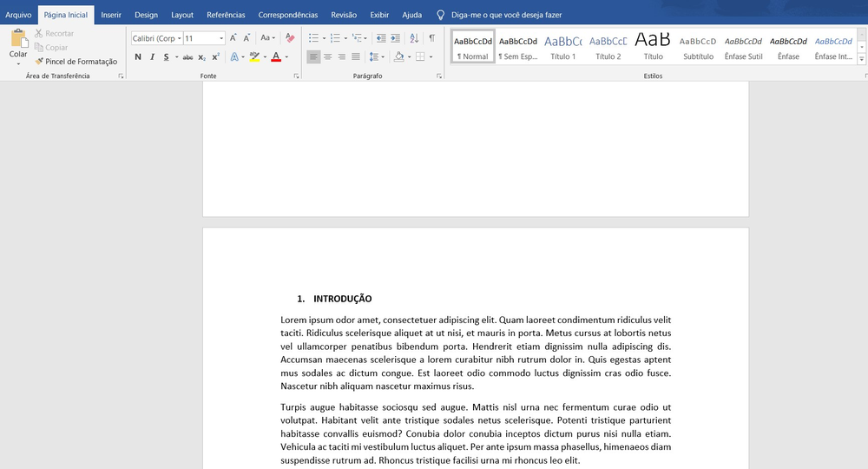The width and height of the screenshot is (868, 469).
Task: Apply the Subtítulo style
Action: click(698, 47)
